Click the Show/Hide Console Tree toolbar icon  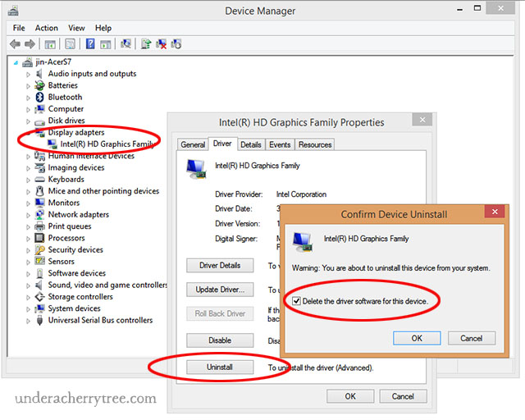click(50, 43)
